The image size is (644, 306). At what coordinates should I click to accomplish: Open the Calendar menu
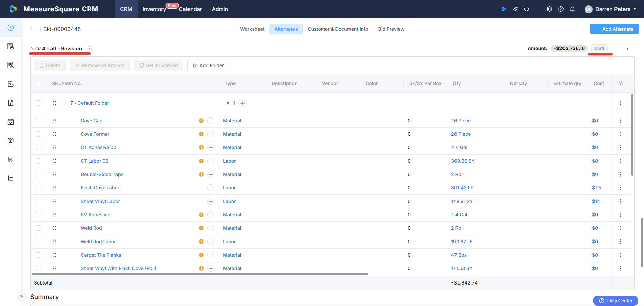(x=190, y=9)
